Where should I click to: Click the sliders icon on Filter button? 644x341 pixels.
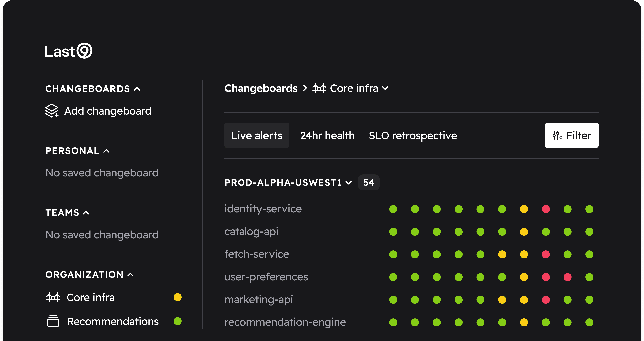[557, 135]
